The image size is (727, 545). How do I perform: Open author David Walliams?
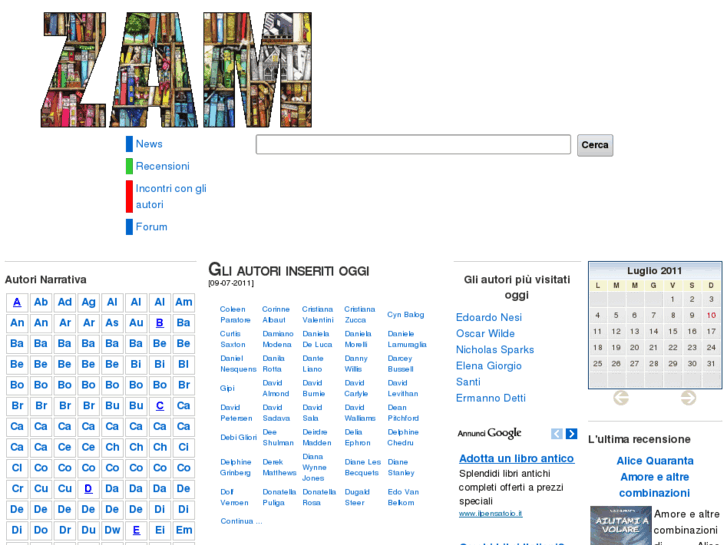tap(360, 413)
